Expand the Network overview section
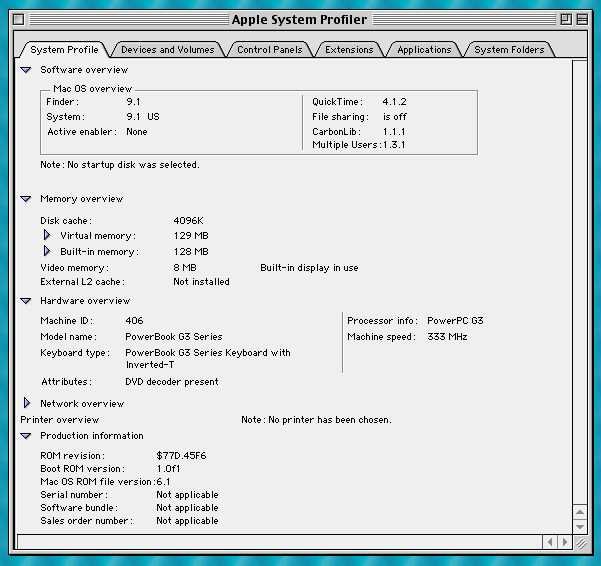Screen dimensions: 601x566 point(27,403)
